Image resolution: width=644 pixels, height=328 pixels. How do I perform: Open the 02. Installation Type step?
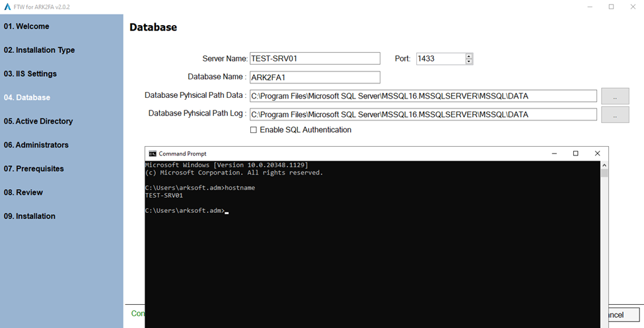[x=39, y=50]
